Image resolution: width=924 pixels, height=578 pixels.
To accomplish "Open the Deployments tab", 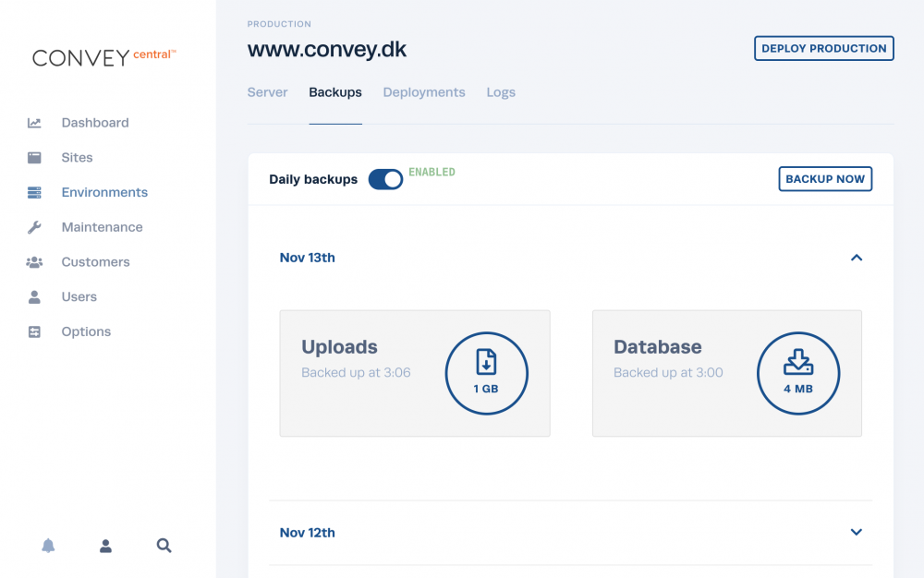I will 424,92.
